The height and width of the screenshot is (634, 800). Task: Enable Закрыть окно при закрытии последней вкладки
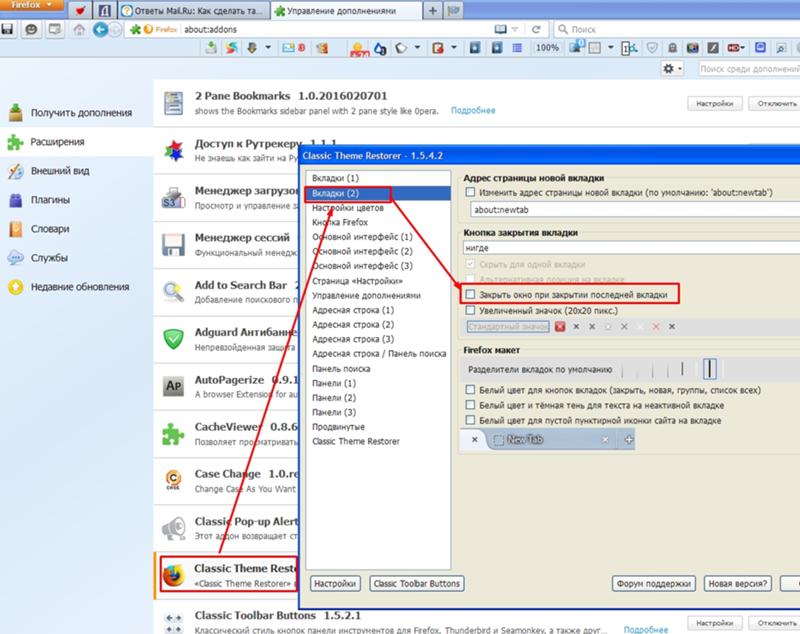(470, 294)
